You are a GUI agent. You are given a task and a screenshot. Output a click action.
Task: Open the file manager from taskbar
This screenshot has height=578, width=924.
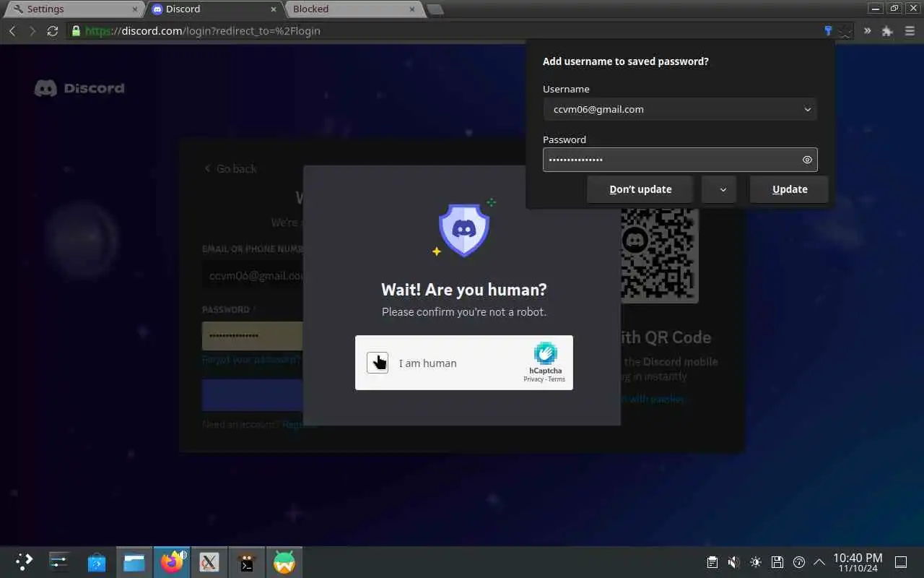[134, 561]
